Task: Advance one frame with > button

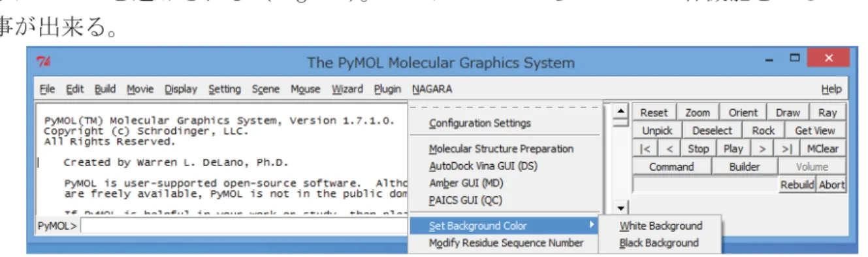Action: [762, 148]
